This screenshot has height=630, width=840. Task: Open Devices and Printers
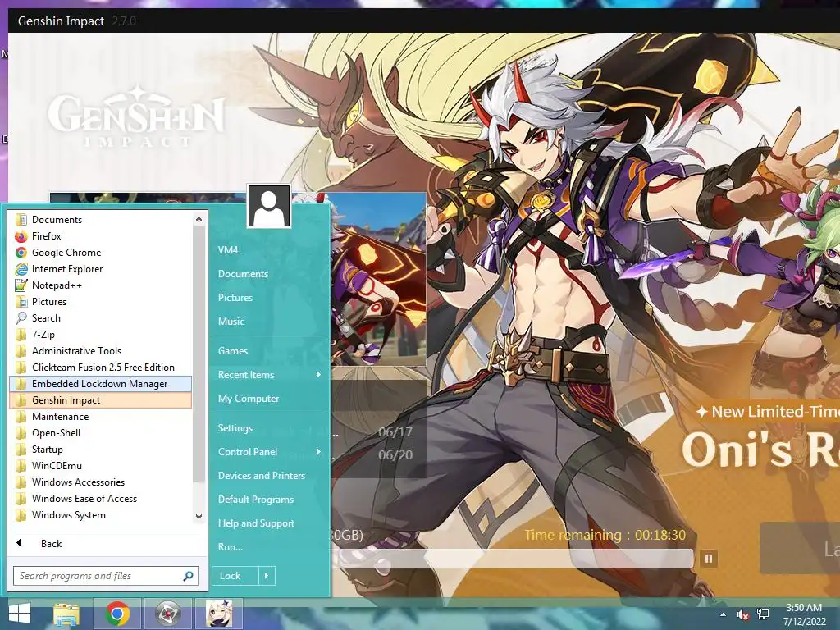(x=262, y=476)
